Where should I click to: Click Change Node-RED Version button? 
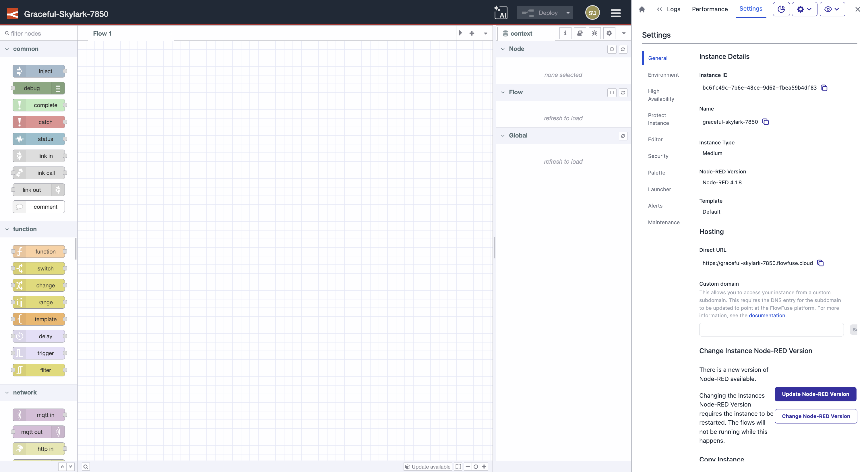[x=816, y=416]
